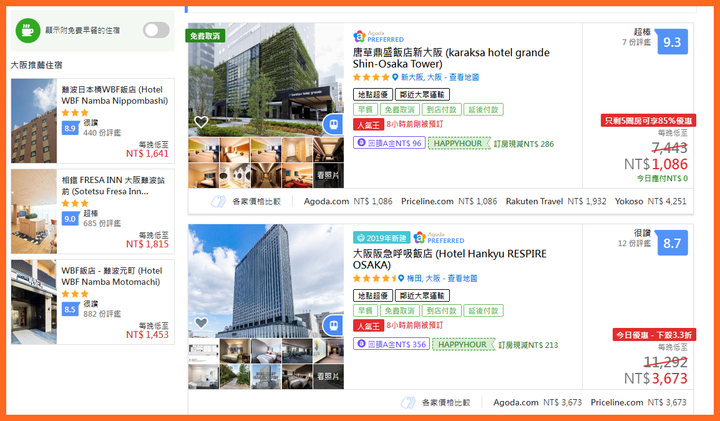720x421 pixels.
Task: Click the NT$ 1,086 nightly price
Action: coord(656,164)
